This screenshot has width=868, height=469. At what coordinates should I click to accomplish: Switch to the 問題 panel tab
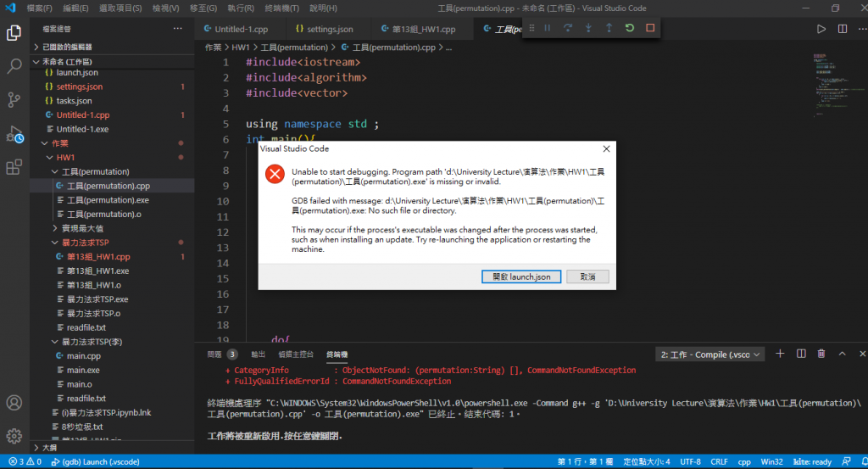point(222,355)
